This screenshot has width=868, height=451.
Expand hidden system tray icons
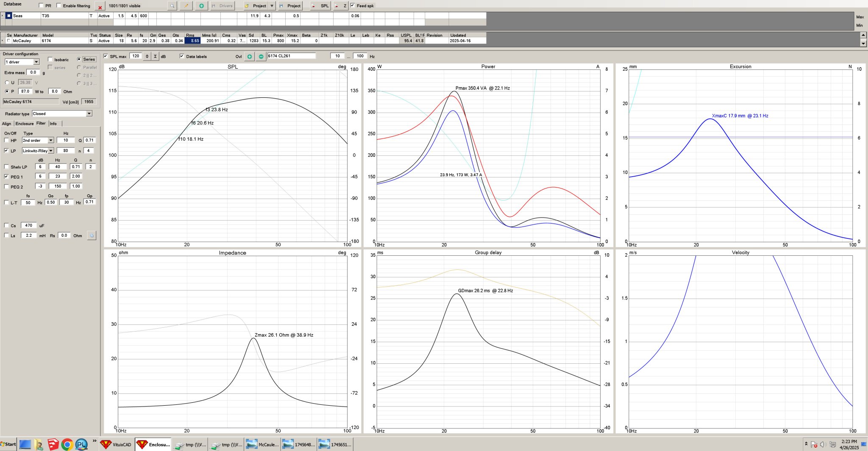(806, 444)
